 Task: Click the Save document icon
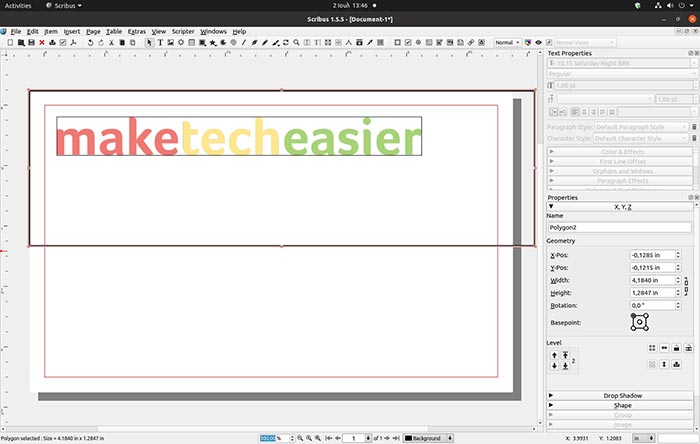[x=31, y=42]
